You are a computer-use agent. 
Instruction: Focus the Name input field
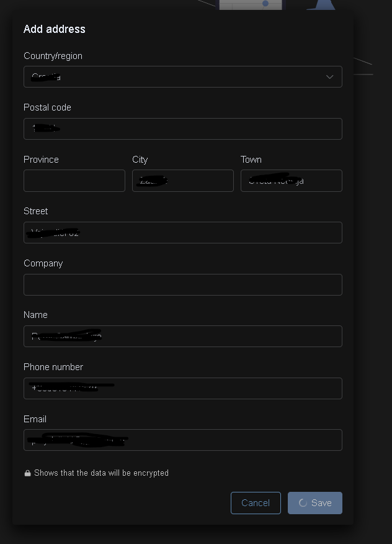pyautogui.click(x=182, y=337)
